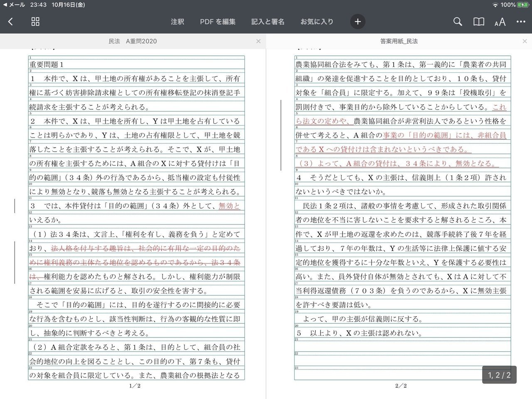
Task: Tap the line を許すべき要請は低い。
Action: point(334,305)
